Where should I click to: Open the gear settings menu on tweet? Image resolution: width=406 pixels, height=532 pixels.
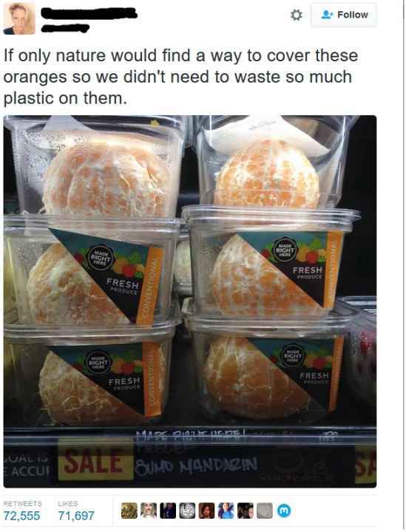[296, 15]
